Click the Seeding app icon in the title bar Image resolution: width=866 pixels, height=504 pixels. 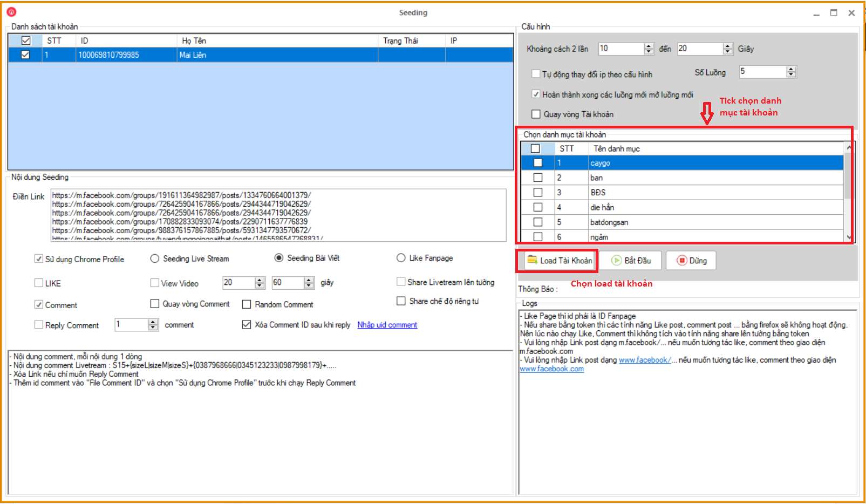click(x=11, y=12)
